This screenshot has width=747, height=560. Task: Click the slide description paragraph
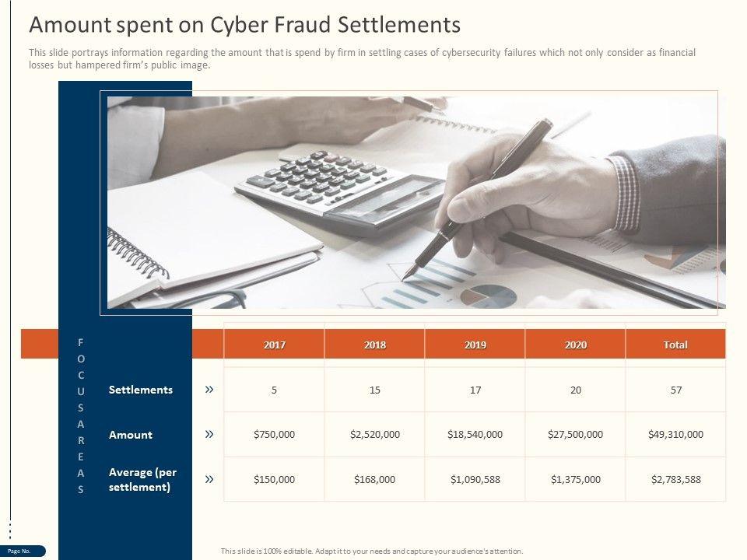click(x=362, y=59)
